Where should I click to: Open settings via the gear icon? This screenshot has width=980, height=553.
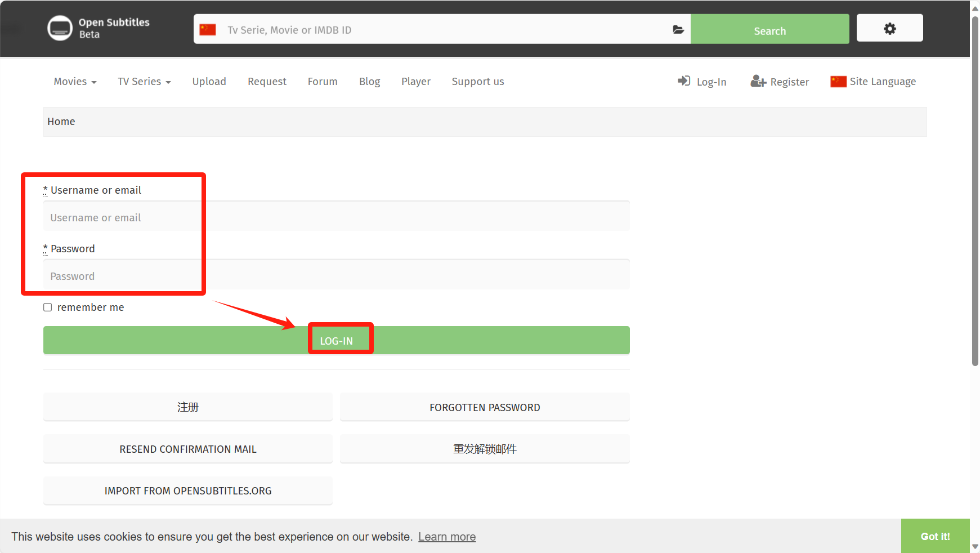[x=889, y=28]
